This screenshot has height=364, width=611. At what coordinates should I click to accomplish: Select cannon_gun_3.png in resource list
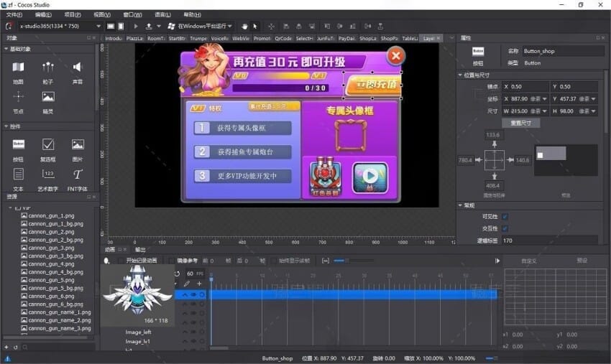[51, 248]
